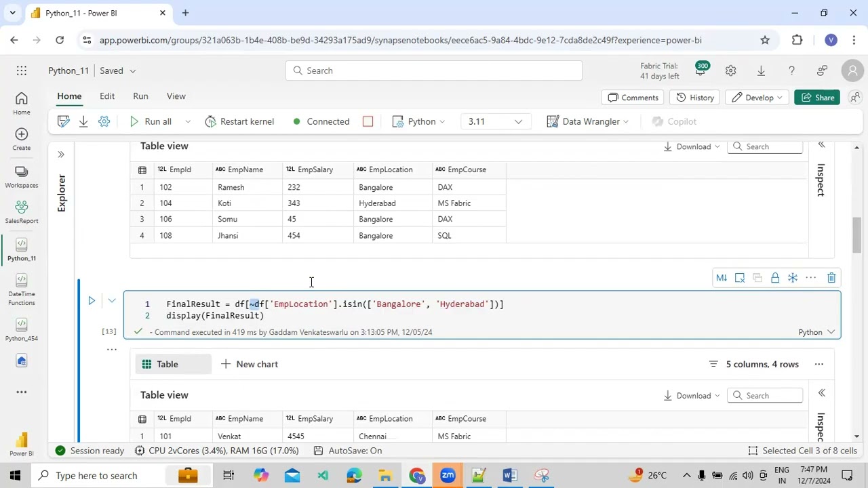Open collaborators people icon beside Share
The width and height of the screenshot is (868, 488).
click(855, 98)
